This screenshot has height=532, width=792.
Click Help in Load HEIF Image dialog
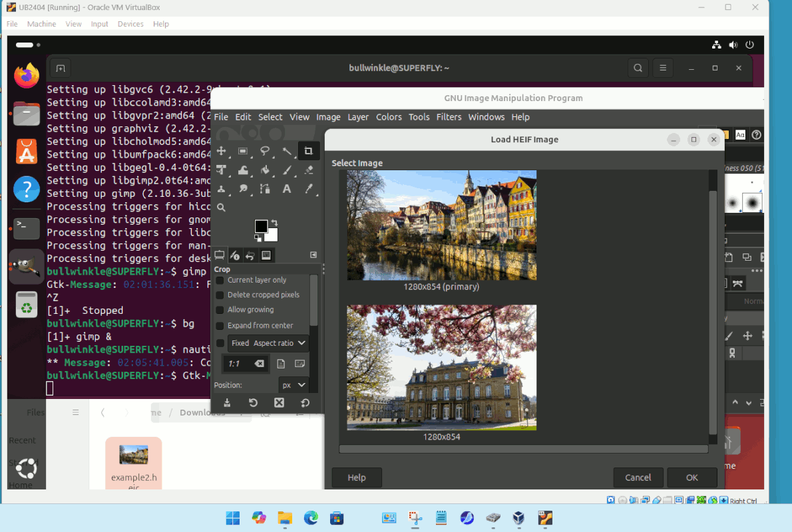pos(357,477)
